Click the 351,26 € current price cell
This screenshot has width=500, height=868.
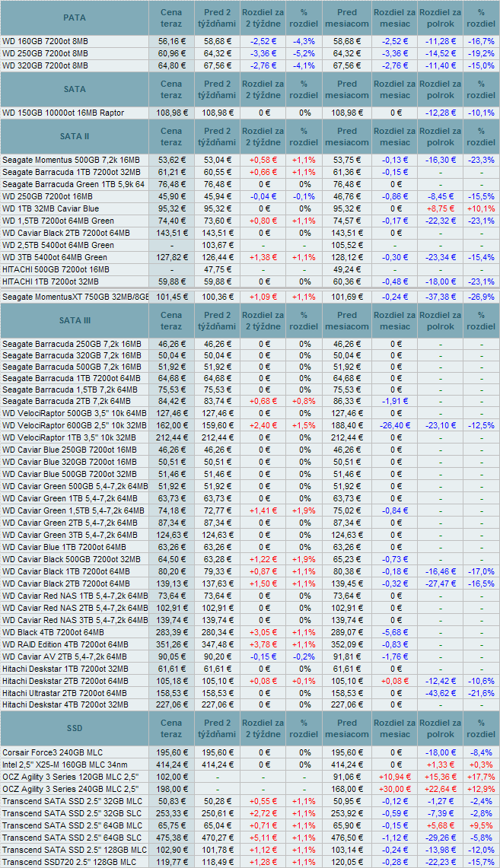click(x=171, y=644)
